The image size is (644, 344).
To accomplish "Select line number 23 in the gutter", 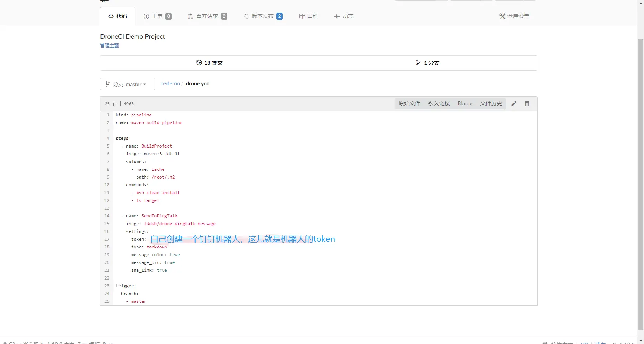I will coord(107,286).
